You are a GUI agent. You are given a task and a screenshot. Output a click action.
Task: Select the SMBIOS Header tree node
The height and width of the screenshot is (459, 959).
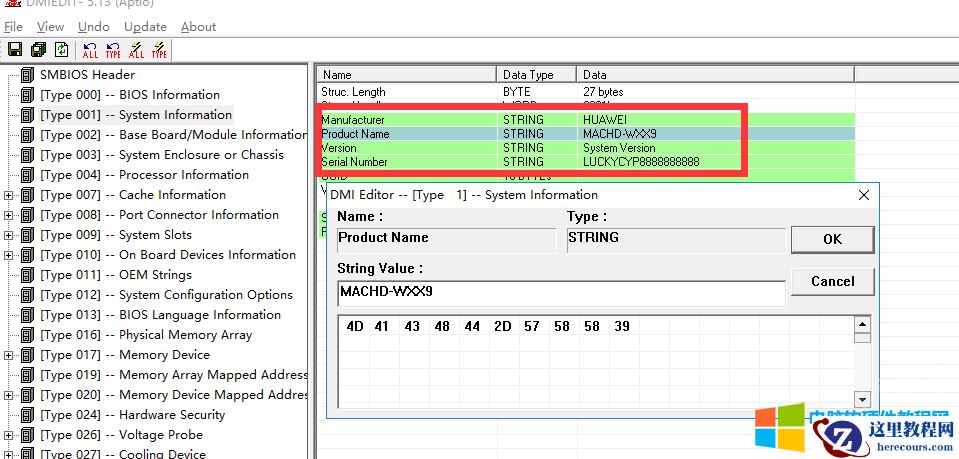pos(86,75)
